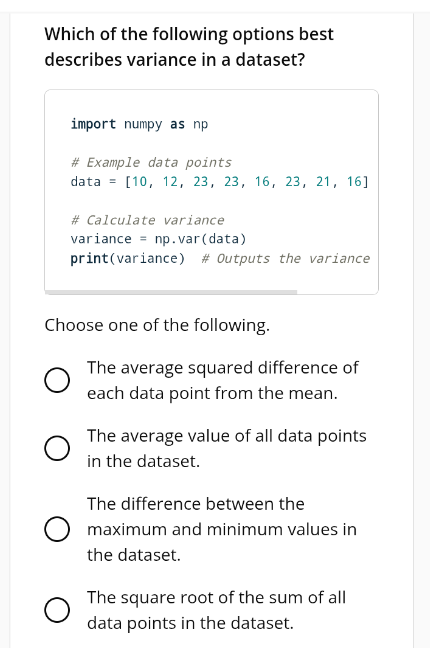Click the 'import numpy as np' code line
The image size is (430, 648).
click(139, 124)
